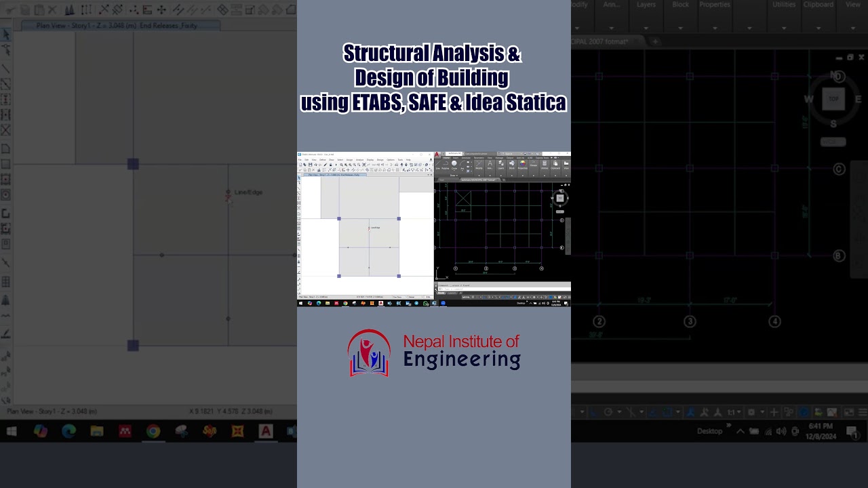Open Windows Start menu

click(12, 431)
